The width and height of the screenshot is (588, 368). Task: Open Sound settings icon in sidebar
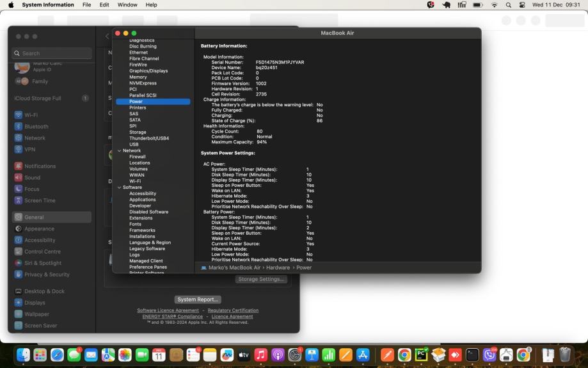coord(19,177)
